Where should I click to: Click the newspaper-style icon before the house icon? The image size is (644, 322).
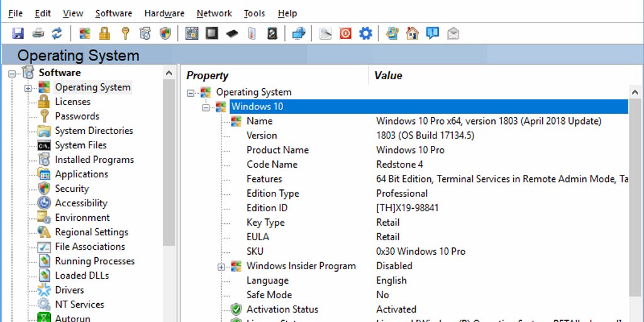point(392,33)
